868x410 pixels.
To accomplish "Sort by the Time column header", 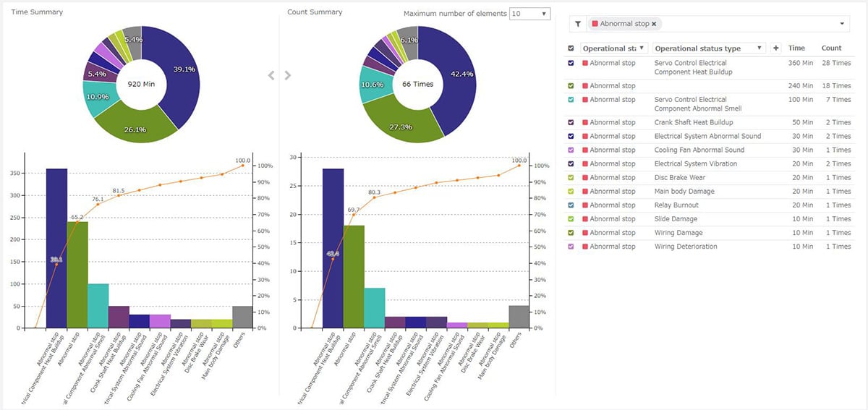I will point(796,48).
